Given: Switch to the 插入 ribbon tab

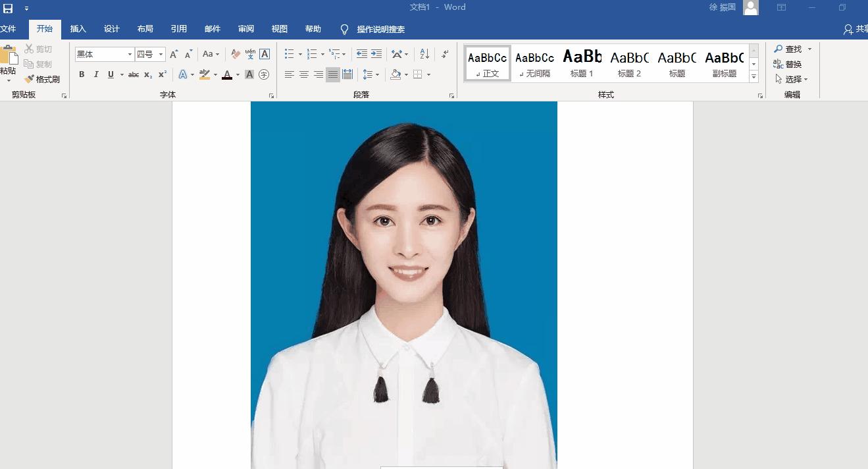Looking at the screenshot, I should pyautogui.click(x=78, y=29).
